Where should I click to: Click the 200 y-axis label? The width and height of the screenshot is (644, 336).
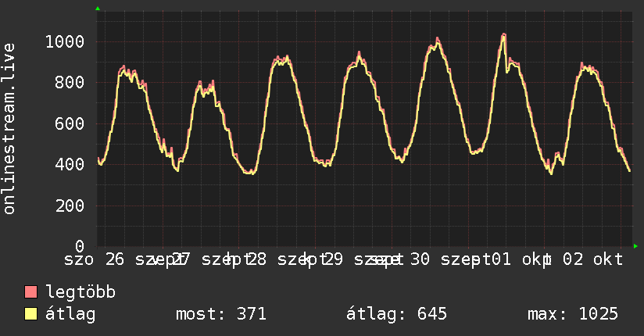click(70, 206)
